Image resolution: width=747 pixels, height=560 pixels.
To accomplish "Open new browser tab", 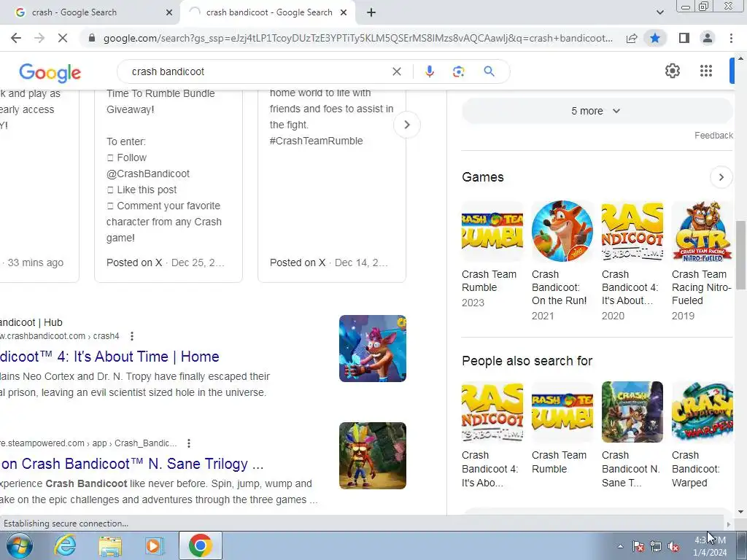I will click(x=371, y=12).
